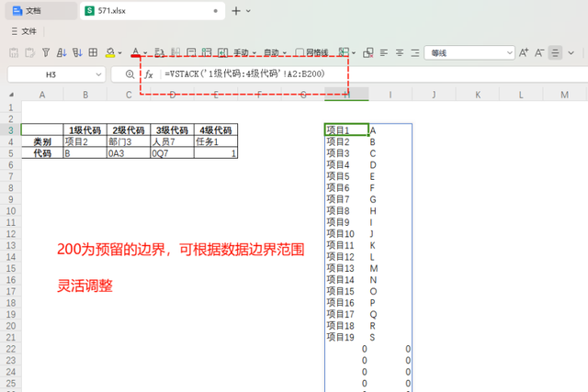This screenshot has height=392, width=588.
Task: Expand the toolbar overflow chevron
Action: 571,53
